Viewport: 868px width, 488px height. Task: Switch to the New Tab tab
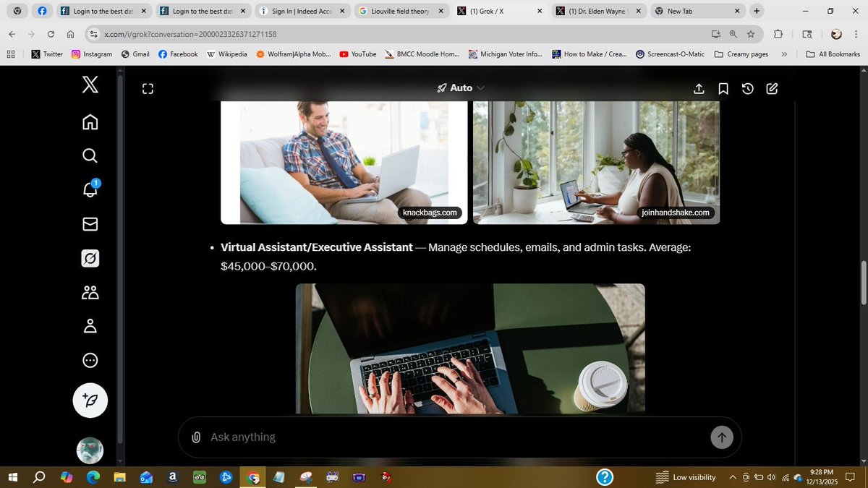[x=697, y=11]
